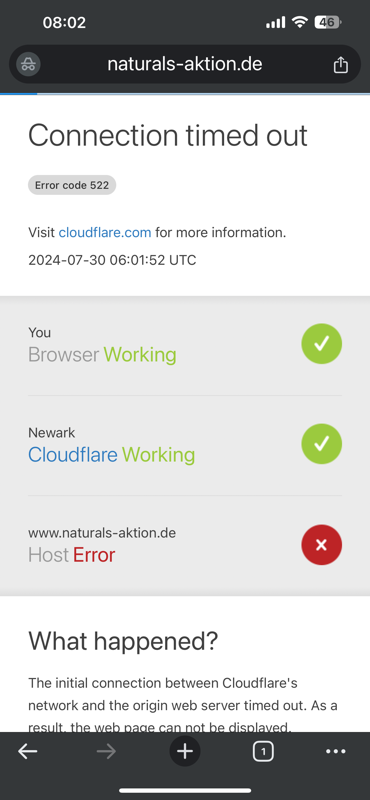370x800 pixels.
Task: Open the tab switcher showing 1 tab
Action: coord(263,751)
